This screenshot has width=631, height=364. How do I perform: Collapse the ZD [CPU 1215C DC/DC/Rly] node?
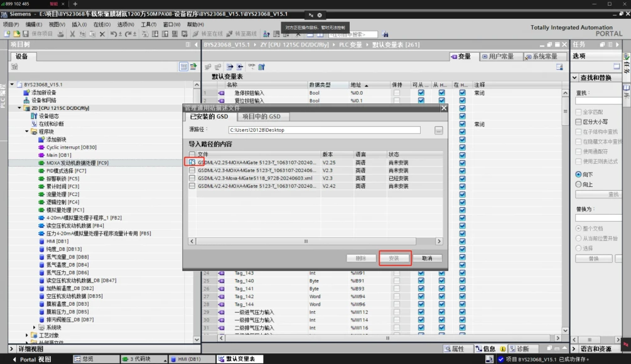[19, 108]
